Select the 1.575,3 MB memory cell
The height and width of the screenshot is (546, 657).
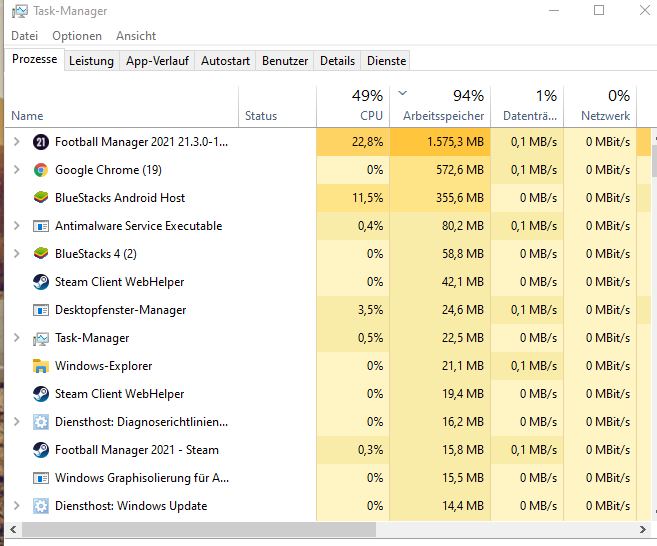click(x=440, y=142)
